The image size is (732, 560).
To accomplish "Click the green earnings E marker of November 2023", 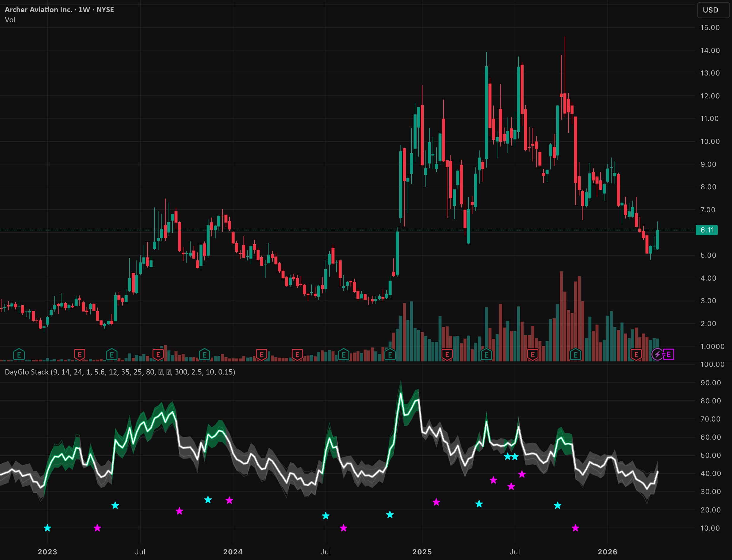I will 204,355.
